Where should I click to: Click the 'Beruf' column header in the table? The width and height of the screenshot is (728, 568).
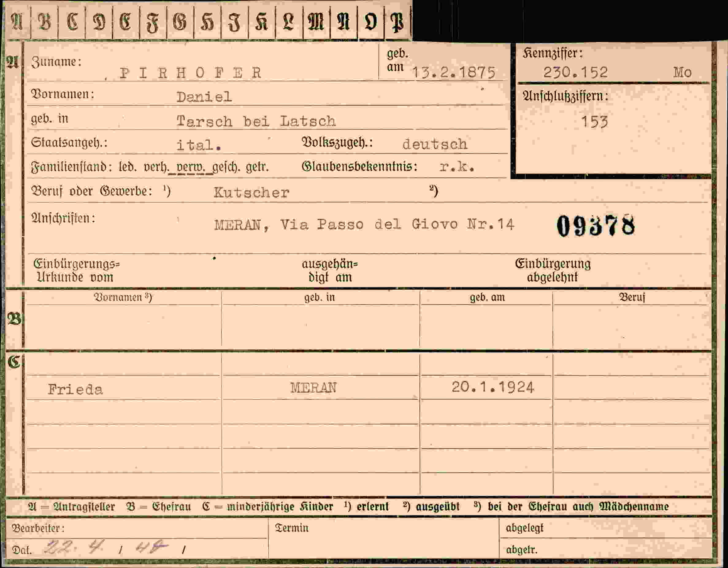[632, 297]
